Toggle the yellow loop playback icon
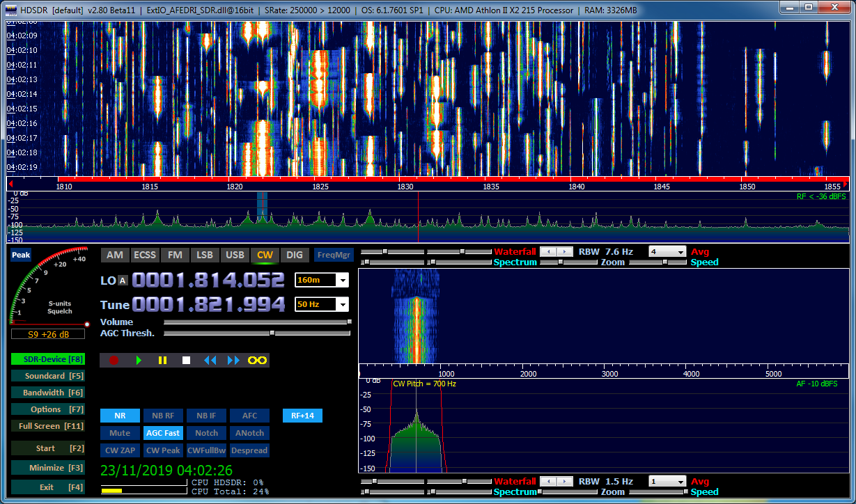This screenshot has width=856, height=504. [258, 361]
